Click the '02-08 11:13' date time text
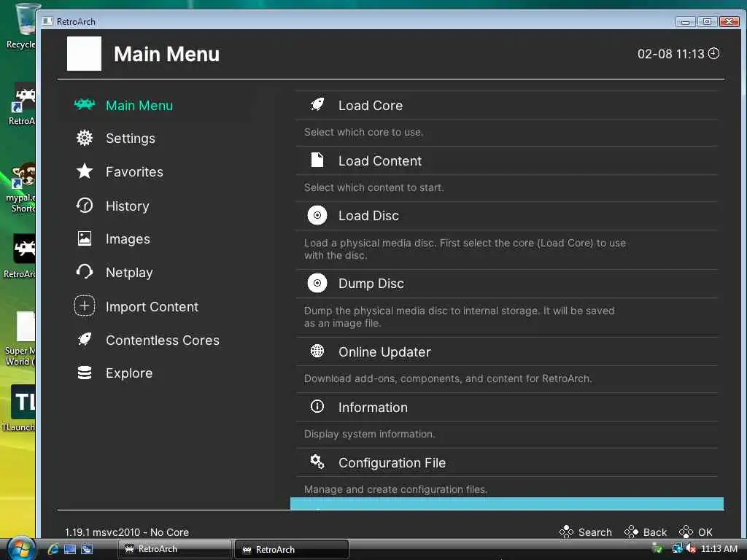Image resolution: width=747 pixels, height=560 pixels. [x=671, y=54]
